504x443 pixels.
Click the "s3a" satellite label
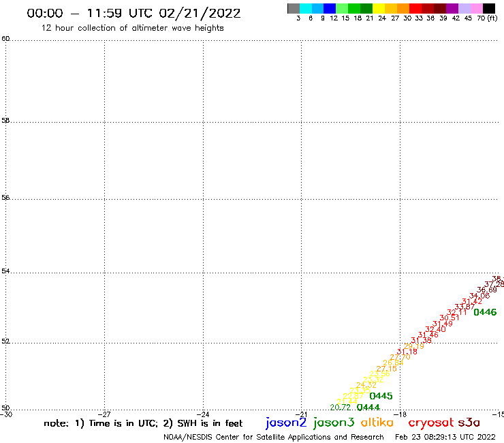click(x=469, y=423)
